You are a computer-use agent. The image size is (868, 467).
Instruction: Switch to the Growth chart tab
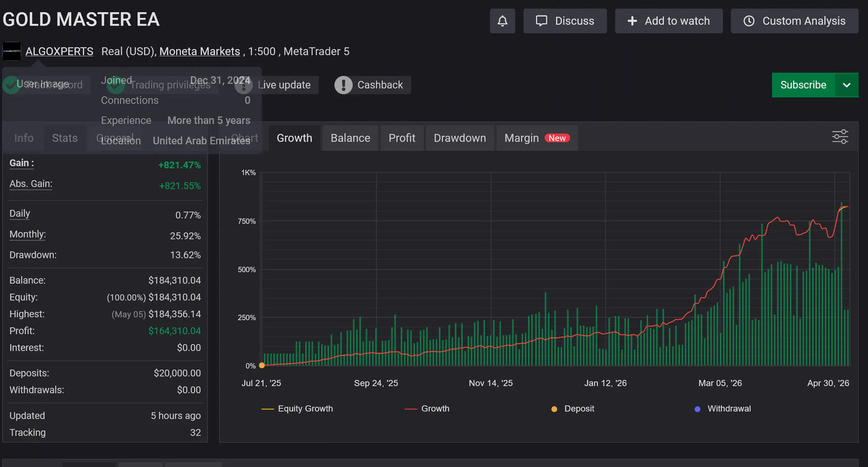pos(294,138)
